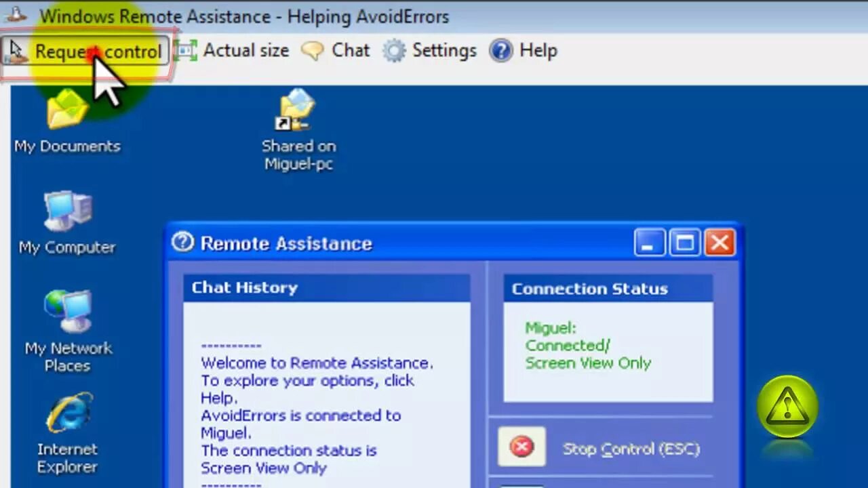Viewport: 868px width, 488px height.
Task: Close the Remote Assistance window
Action: (720, 243)
